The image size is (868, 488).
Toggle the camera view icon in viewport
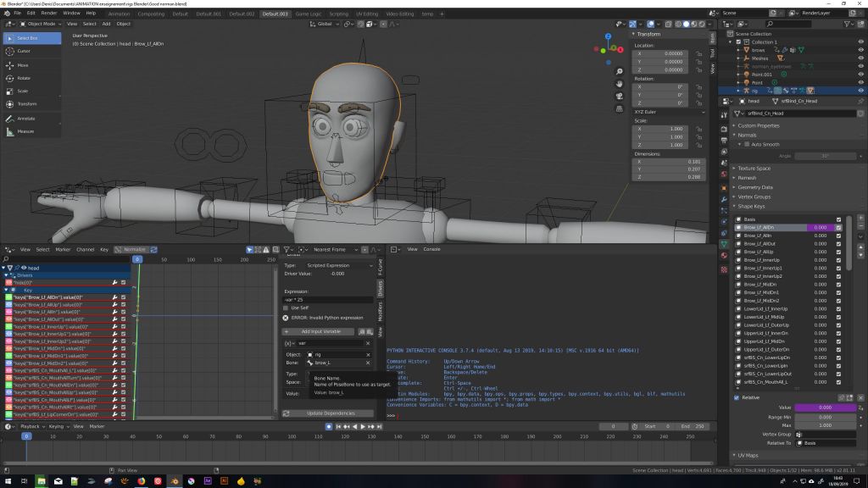coord(620,97)
